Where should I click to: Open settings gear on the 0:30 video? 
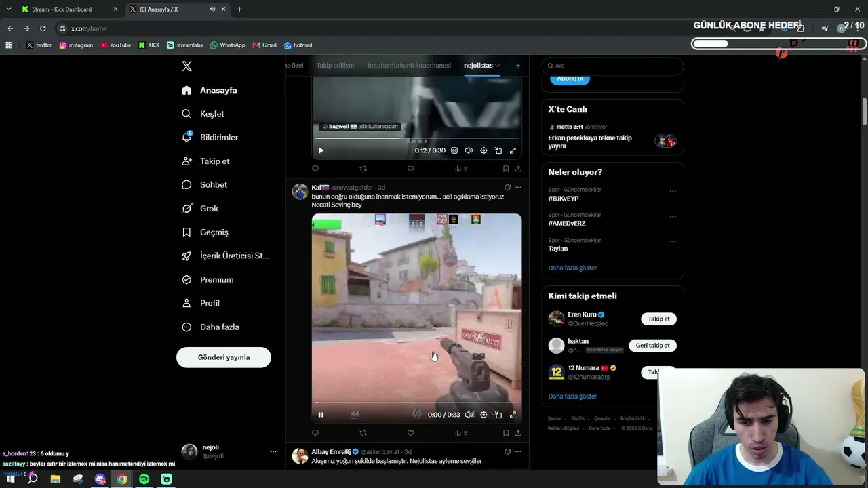[484, 150]
